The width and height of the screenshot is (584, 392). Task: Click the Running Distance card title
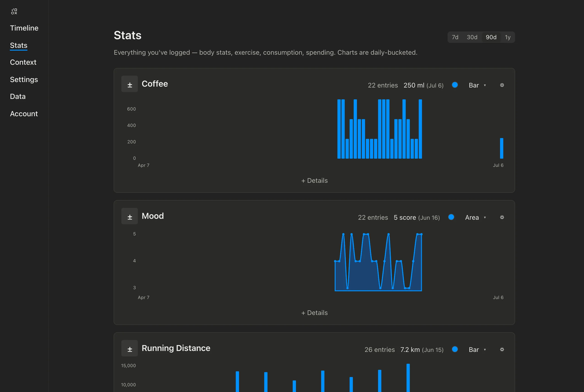176,348
